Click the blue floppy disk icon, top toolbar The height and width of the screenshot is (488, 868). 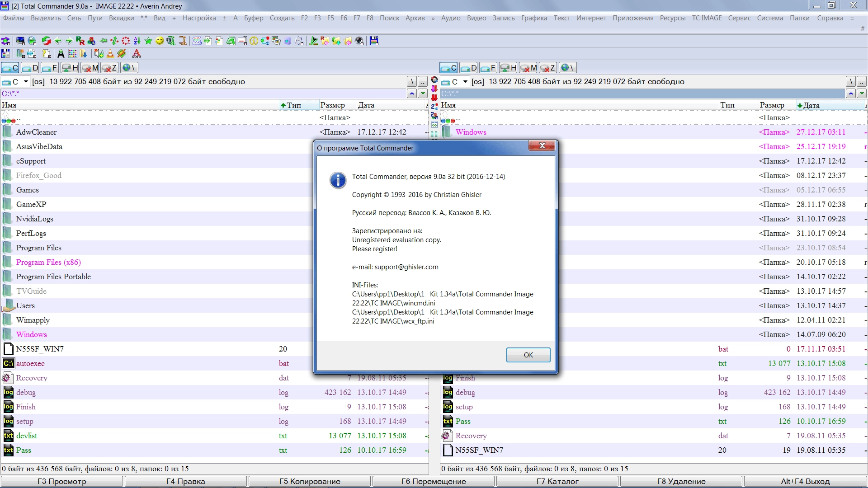(374, 41)
